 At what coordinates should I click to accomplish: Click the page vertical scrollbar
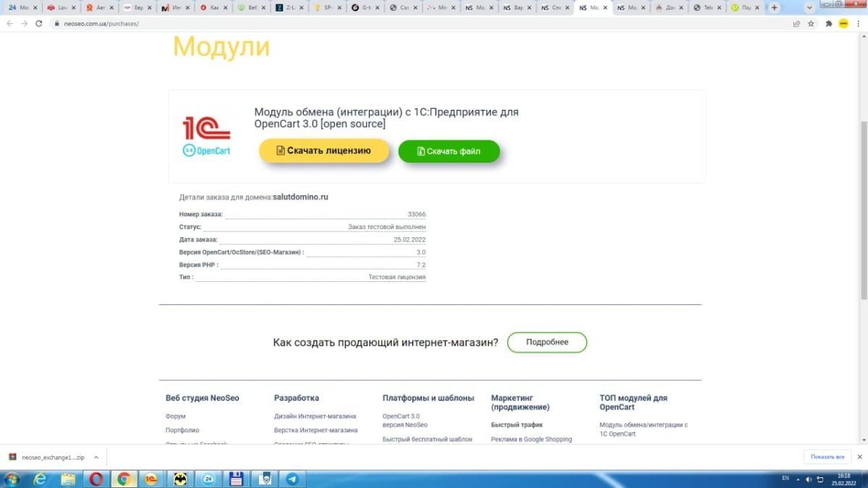coord(864,210)
